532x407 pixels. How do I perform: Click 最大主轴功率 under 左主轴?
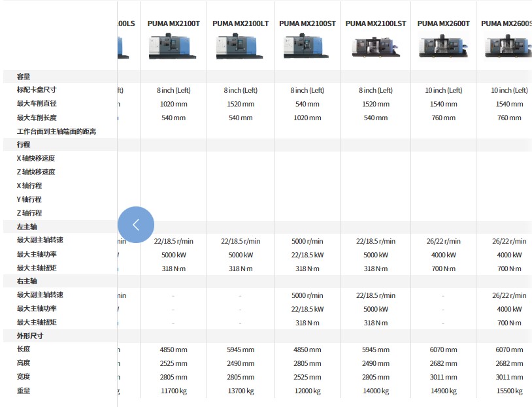click(37, 254)
